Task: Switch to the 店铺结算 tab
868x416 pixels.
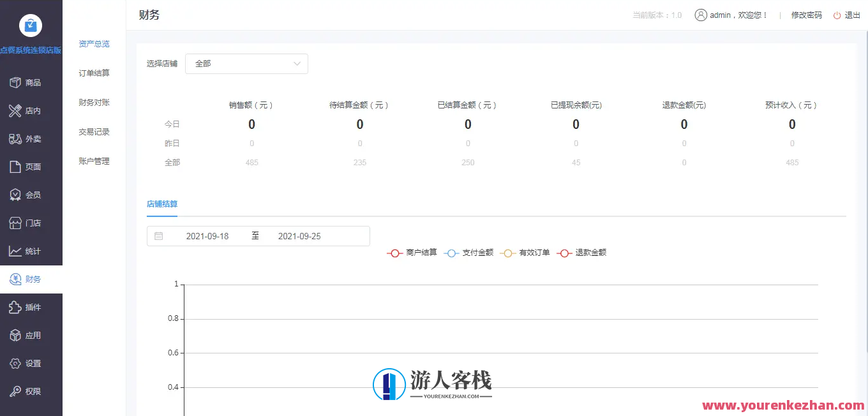Action: [161, 204]
